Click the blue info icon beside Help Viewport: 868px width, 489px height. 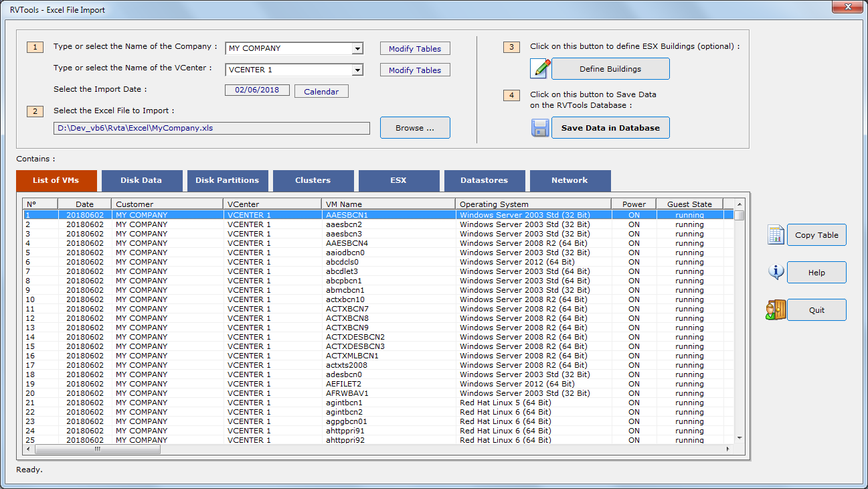tap(776, 272)
